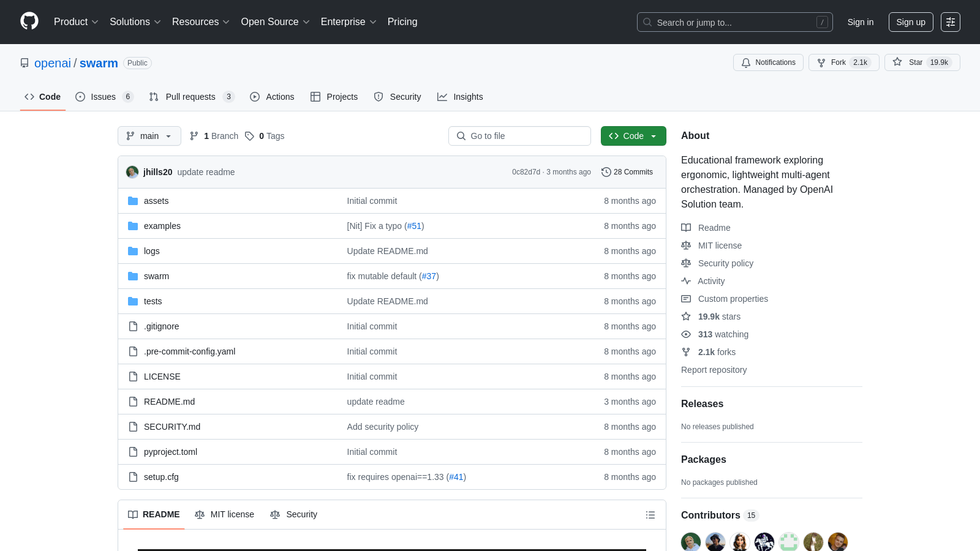The height and width of the screenshot is (551, 980).
Task: Click the swarm folder icon
Action: point(133,276)
